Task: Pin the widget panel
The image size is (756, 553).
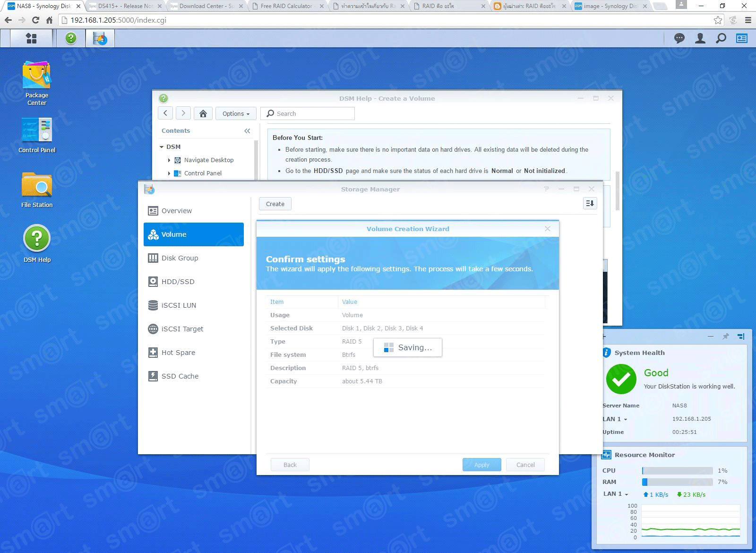Action: coord(726,337)
